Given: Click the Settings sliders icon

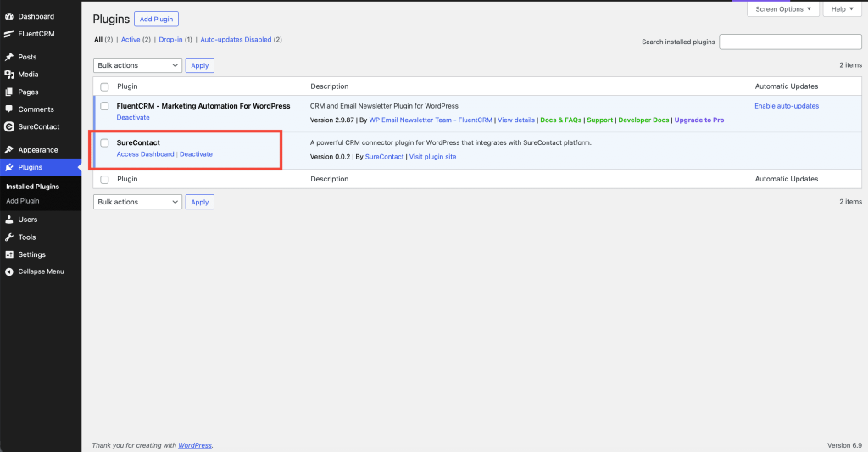Looking at the screenshot, I should click(8, 254).
